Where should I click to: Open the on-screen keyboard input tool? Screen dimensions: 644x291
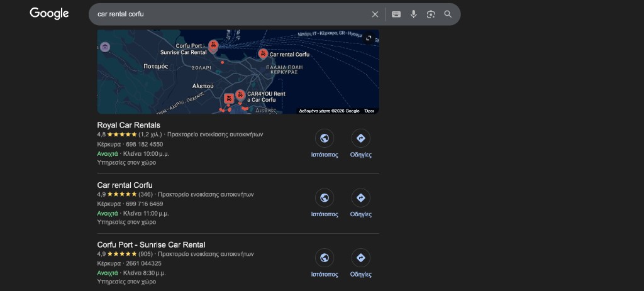[396, 14]
